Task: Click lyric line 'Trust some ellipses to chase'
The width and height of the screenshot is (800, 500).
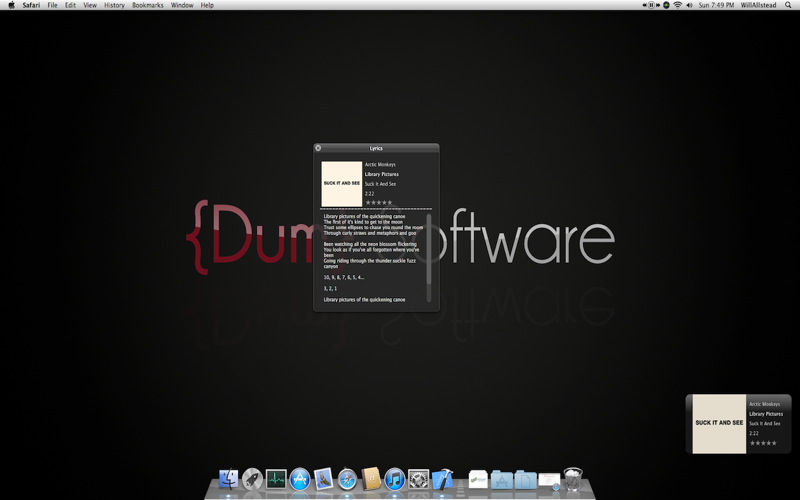Action: (x=373, y=228)
